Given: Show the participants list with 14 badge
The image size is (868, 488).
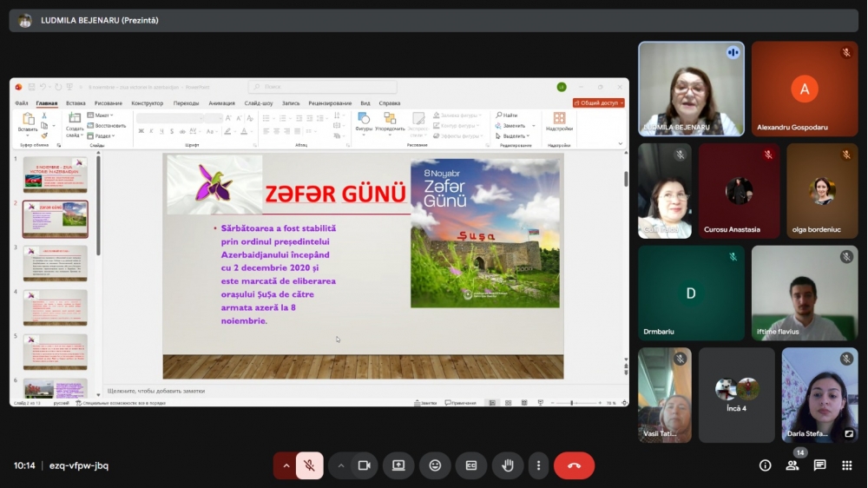Looking at the screenshot, I should point(792,465).
